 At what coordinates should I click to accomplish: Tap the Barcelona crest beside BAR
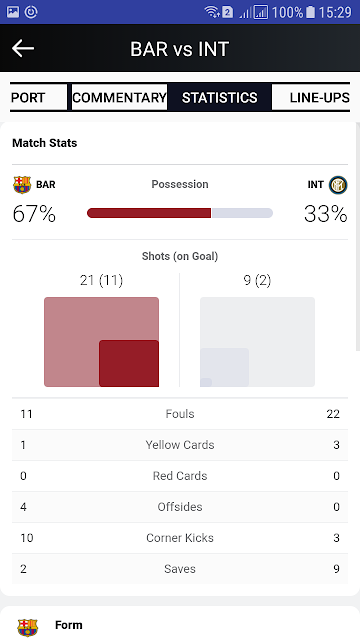pyautogui.click(x=22, y=185)
